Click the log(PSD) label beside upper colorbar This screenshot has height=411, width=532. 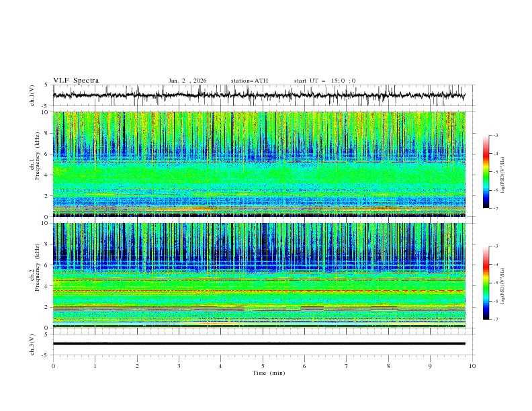pyautogui.click(x=503, y=172)
